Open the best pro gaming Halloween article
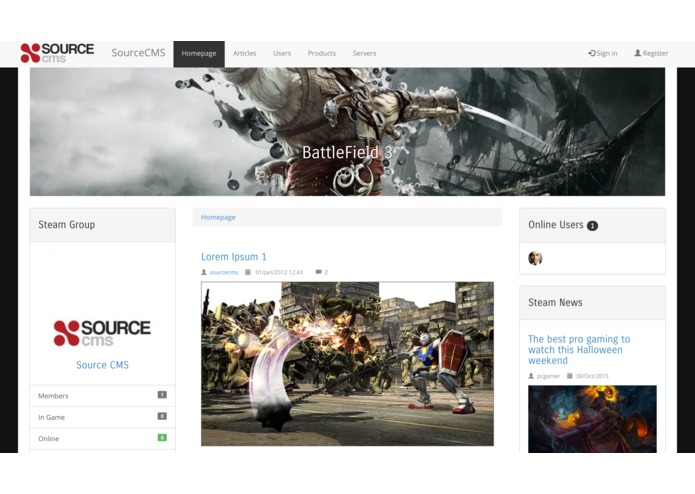695x494 pixels. (x=579, y=350)
